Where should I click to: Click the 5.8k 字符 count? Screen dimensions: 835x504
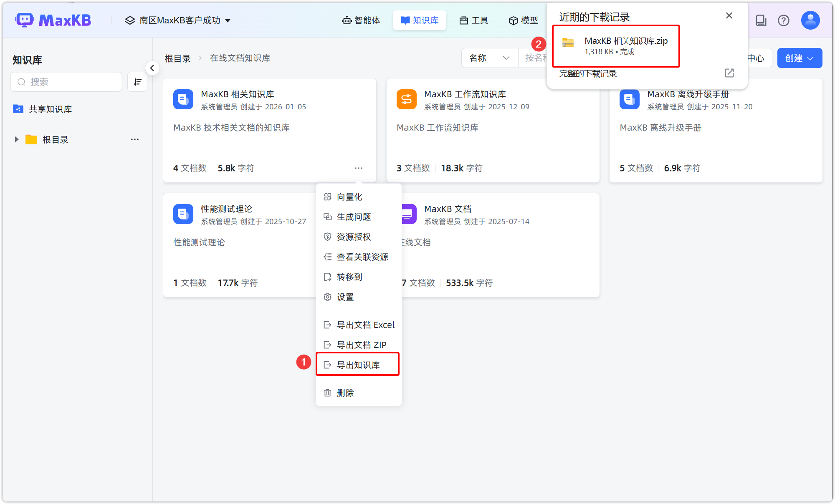coord(236,168)
